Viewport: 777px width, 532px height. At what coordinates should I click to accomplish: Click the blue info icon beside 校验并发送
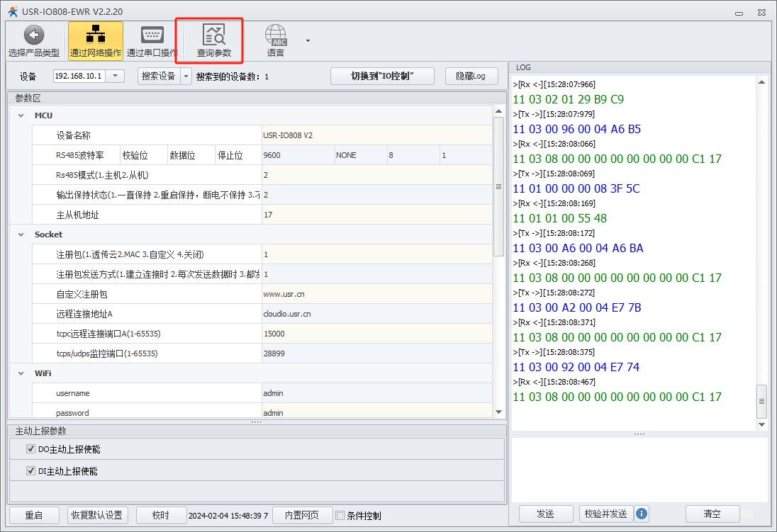click(x=642, y=514)
